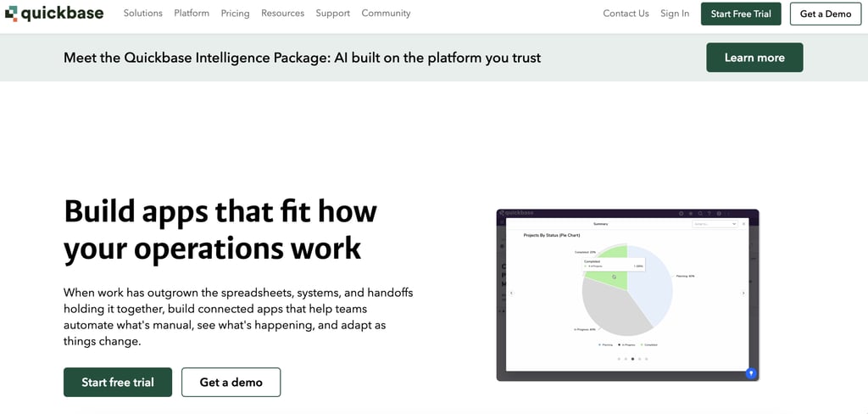The width and height of the screenshot is (868, 414).
Task: Click the 'Projects By Status (Pie Chart)' title
Action: tap(552, 235)
